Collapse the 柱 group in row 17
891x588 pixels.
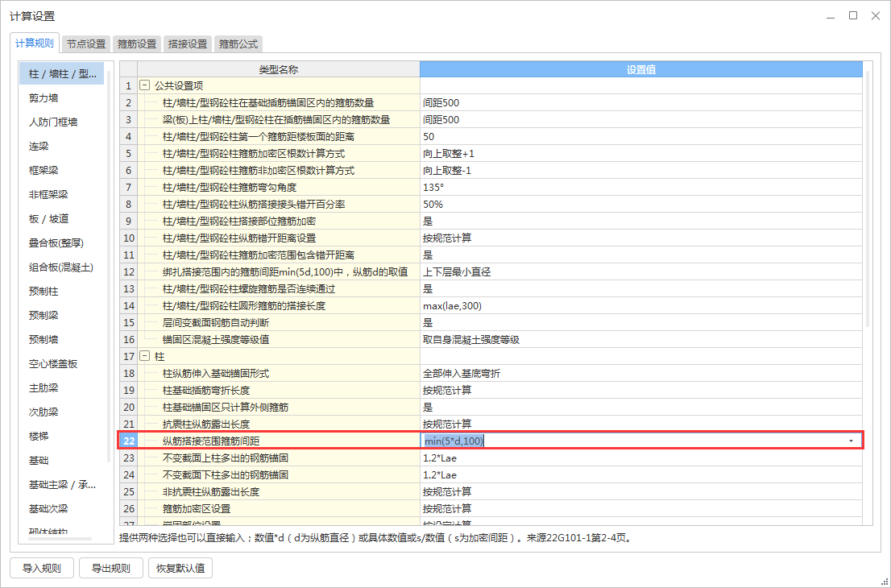coord(145,356)
